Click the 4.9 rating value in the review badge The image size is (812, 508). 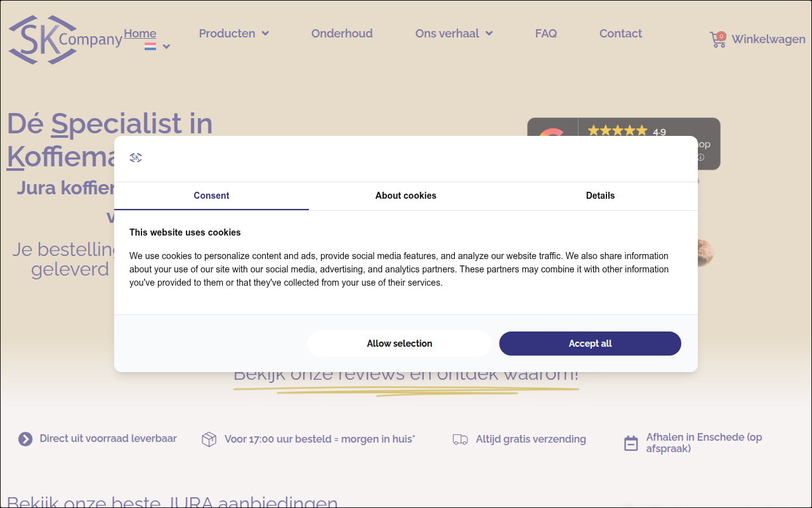coord(660,133)
